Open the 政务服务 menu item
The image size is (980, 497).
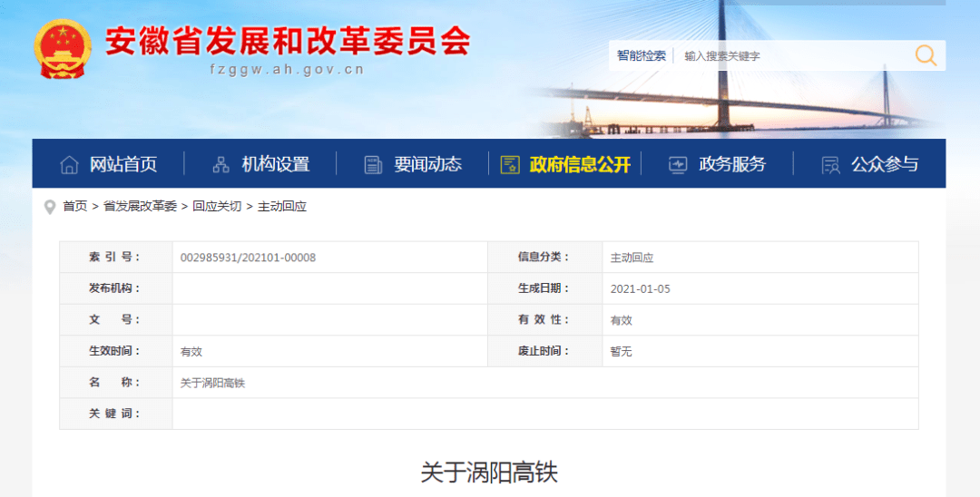click(x=732, y=164)
